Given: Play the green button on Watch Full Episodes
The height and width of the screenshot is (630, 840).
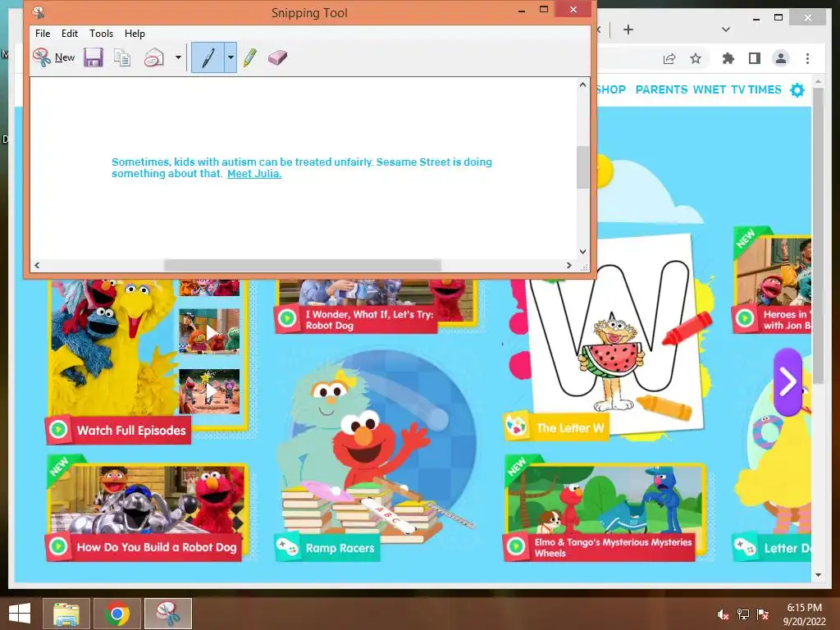Looking at the screenshot, I should (x=58, y=429).
